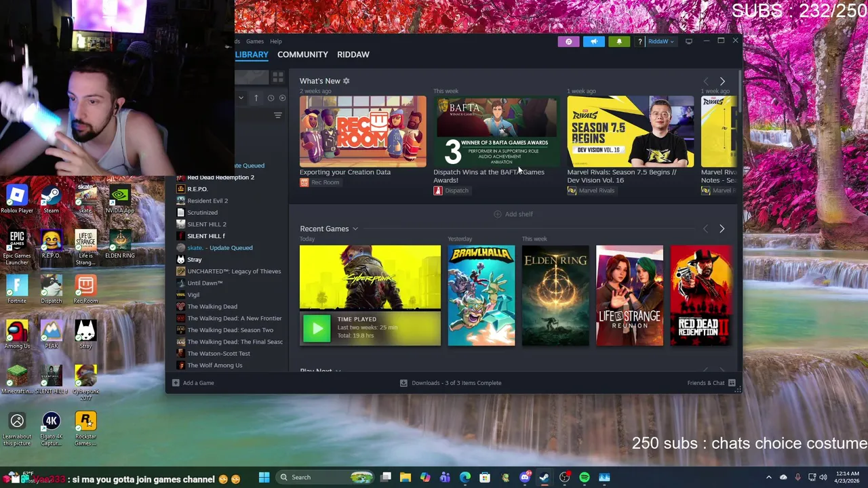Advance What's New carousel right arrow
This screenshot has width=868, height=488.
point(722,81)
